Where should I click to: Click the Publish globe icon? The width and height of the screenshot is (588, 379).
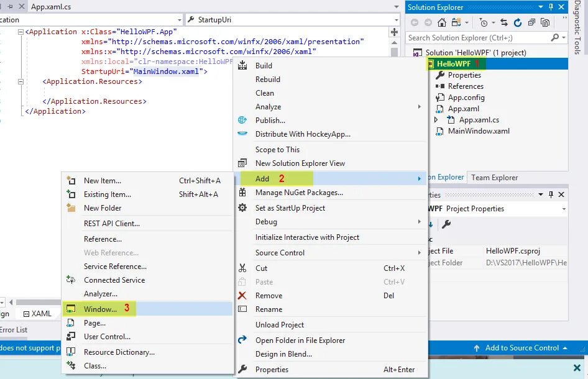point(242,120)
